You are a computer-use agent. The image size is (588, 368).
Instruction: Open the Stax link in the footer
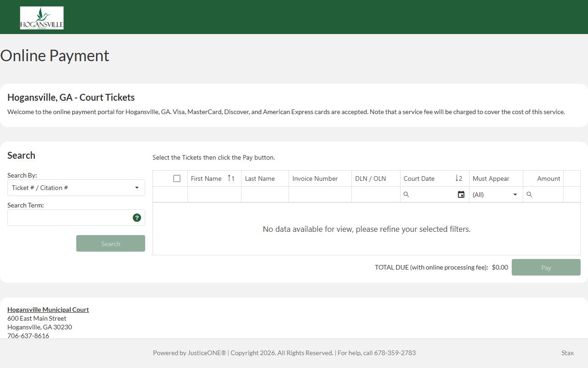coord(567,353)
